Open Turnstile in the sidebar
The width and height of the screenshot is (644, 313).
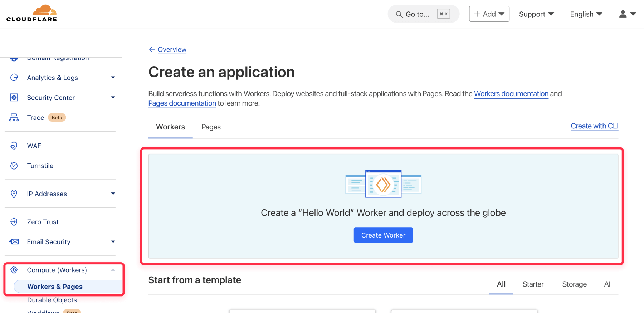[40, 166]
